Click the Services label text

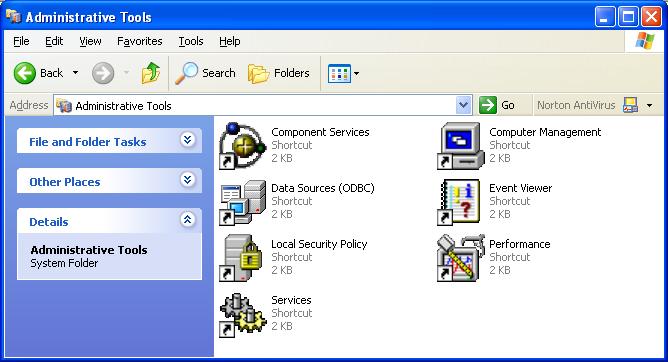point(291,300)
